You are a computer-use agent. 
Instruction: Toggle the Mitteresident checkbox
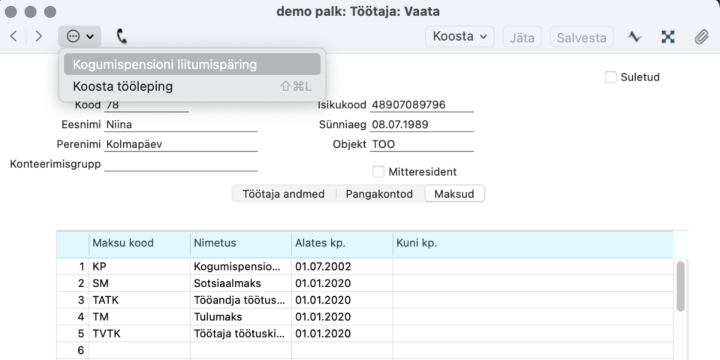coord(378,172)
